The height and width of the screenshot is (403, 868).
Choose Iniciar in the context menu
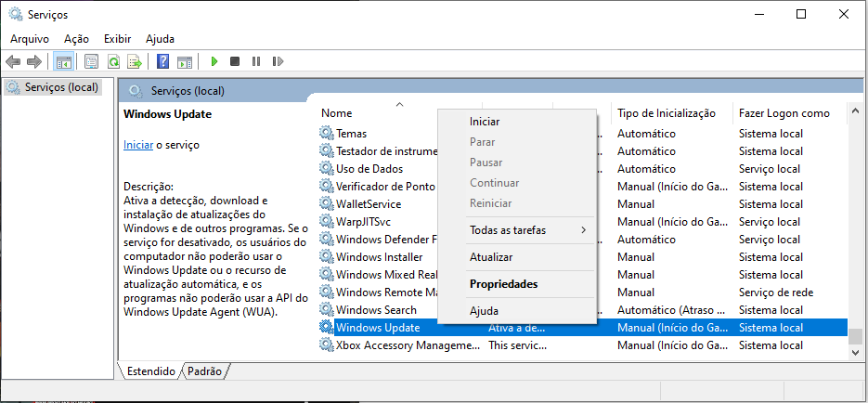click(x=485, y=122)
